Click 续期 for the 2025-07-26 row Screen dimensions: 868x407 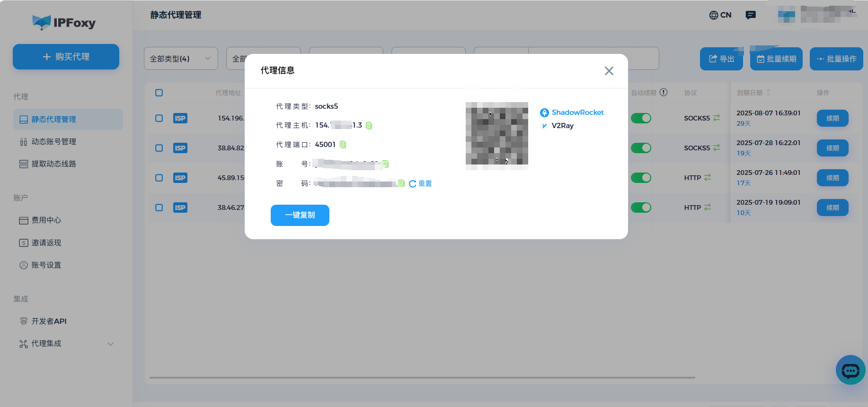pyautogui.click(x=833, y=178)
